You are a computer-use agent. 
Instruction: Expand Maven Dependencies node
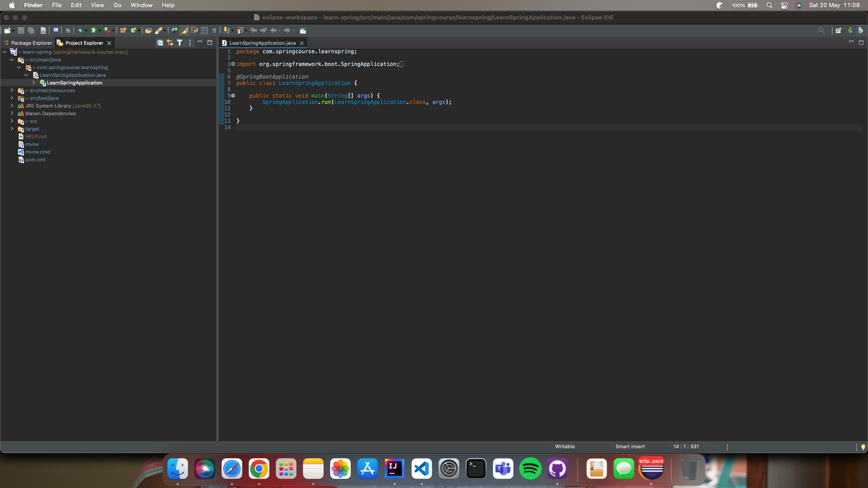[12, 113]
